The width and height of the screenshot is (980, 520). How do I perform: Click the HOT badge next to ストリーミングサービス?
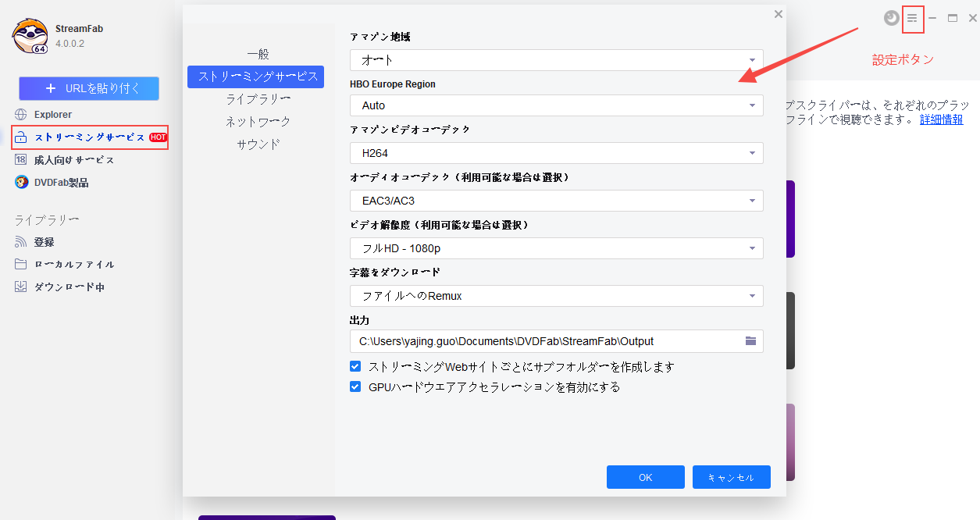(158, 137)
